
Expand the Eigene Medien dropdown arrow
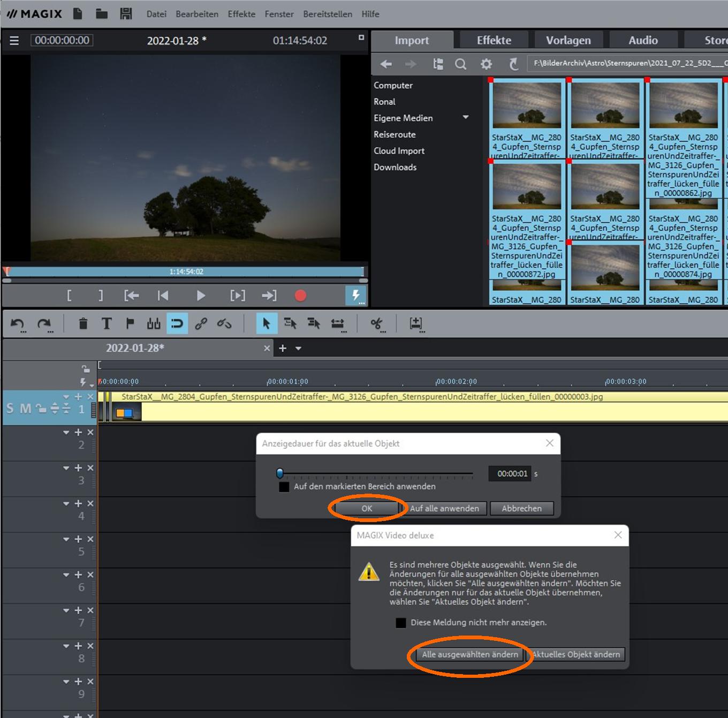pyautogui.click(x=465, y=117)
